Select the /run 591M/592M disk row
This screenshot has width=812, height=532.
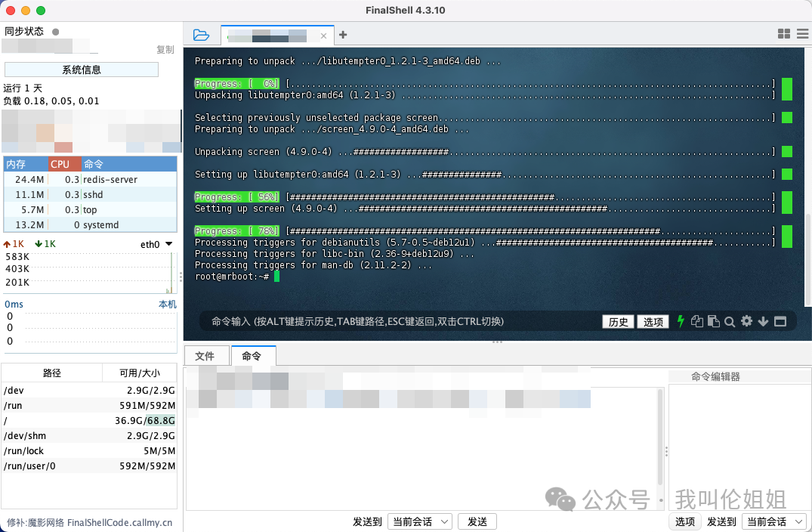(x=89, y=405)
